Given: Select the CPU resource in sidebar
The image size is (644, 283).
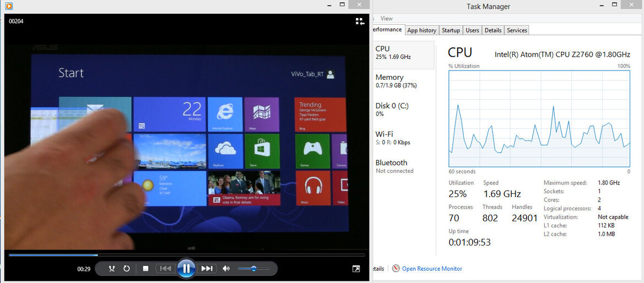Looking at the screenshot, I should 403,55.
